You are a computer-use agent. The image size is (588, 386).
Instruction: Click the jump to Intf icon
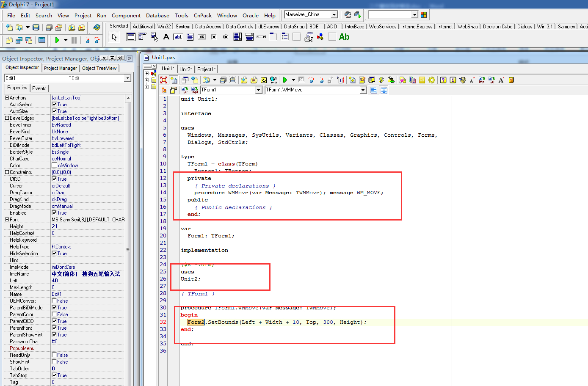tap(185, 90)
